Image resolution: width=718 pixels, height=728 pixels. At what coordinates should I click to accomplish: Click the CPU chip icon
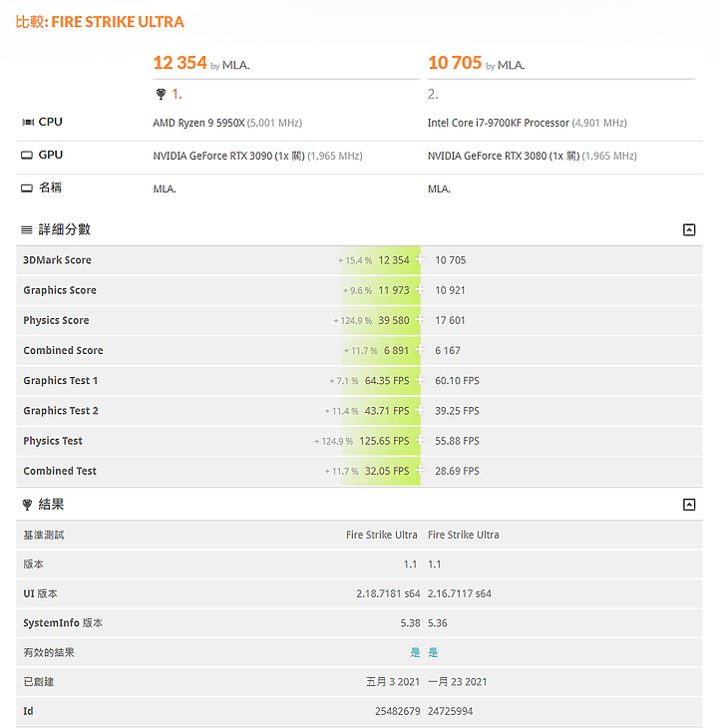pos(28,122)
